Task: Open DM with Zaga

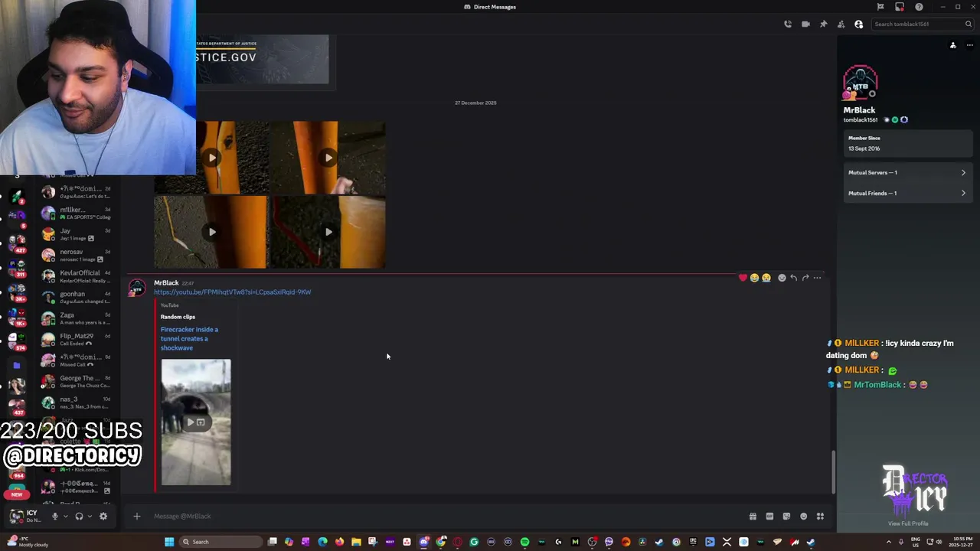Action: [77, 318]
